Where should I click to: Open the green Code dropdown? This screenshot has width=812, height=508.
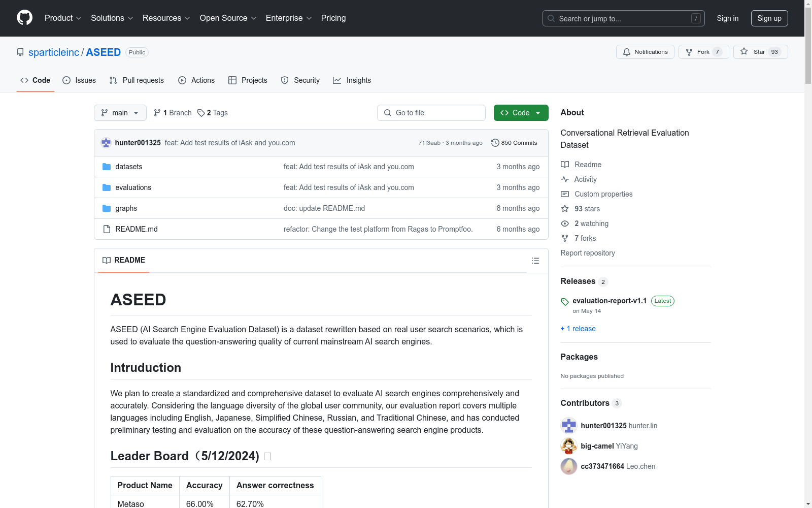[x=521, y=113]
